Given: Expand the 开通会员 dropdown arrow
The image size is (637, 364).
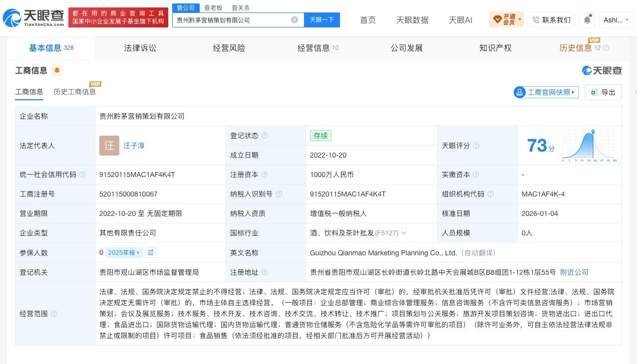Looking at the screenshot, I should (520, 20).
